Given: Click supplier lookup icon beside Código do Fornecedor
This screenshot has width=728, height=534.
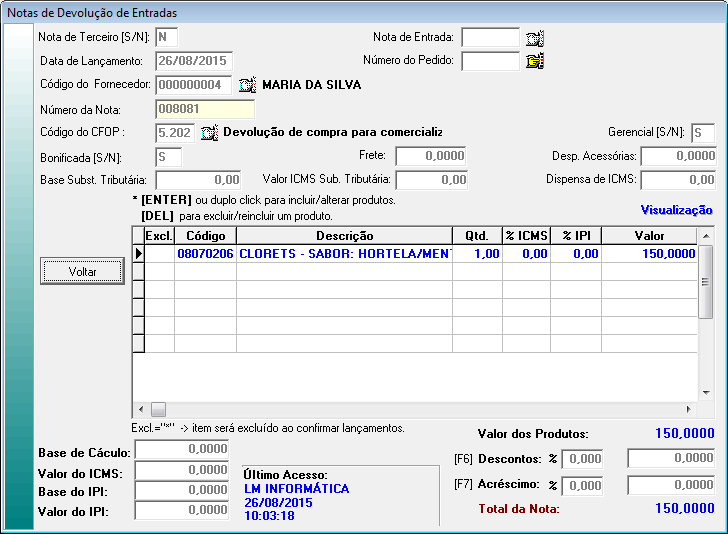Looking at the screenshot, I should (x=248, y=85).
